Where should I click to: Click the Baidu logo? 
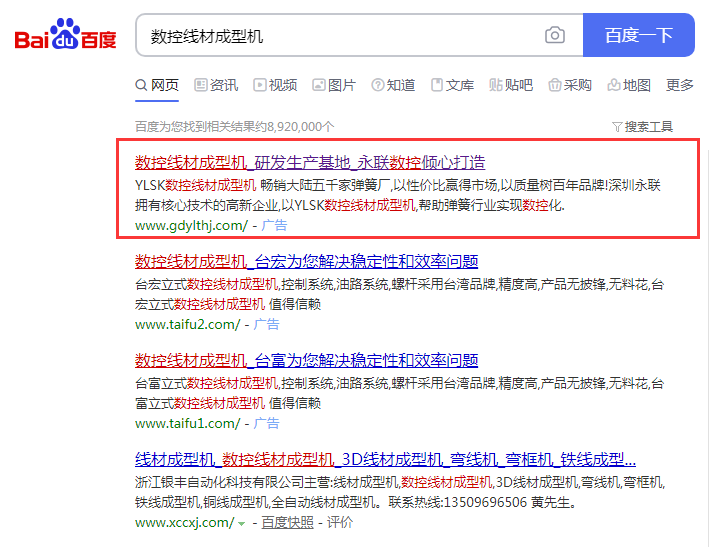coord(65,35)
